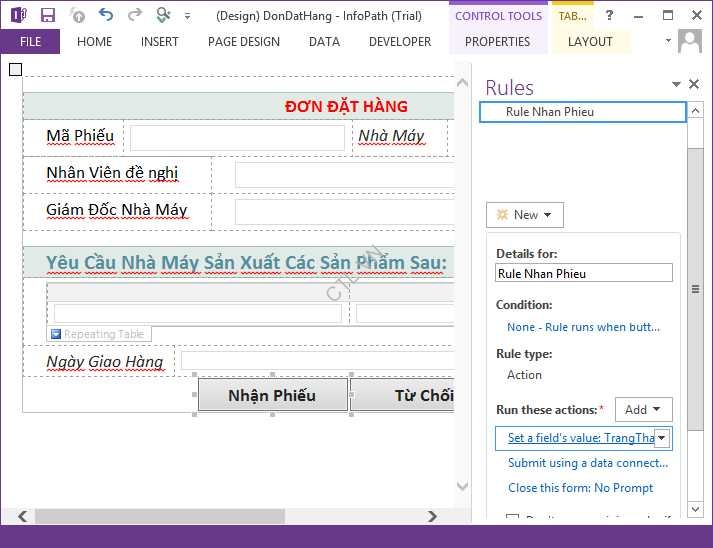Click the Save icon in quick access toolbar

tap(48, 15)
